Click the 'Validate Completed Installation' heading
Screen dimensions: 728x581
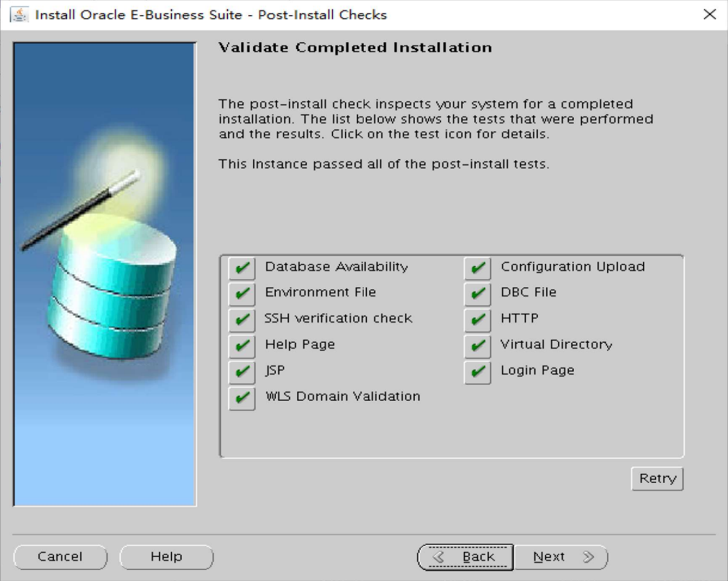pos(355,48)
